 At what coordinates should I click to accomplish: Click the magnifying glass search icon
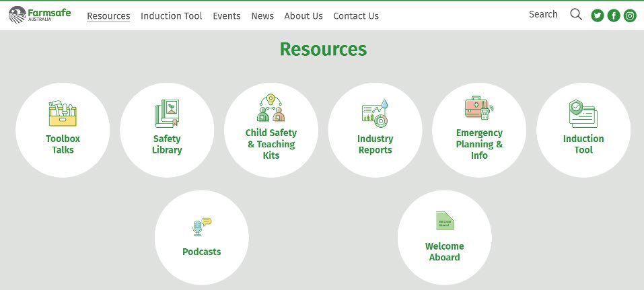click(576, 15)
